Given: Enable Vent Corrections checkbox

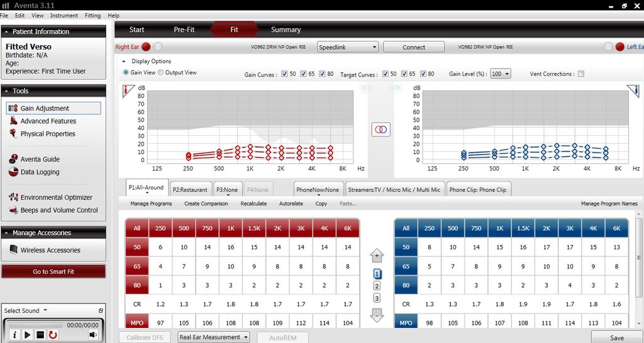Looking at the screenshot, I should coord(580,74).
